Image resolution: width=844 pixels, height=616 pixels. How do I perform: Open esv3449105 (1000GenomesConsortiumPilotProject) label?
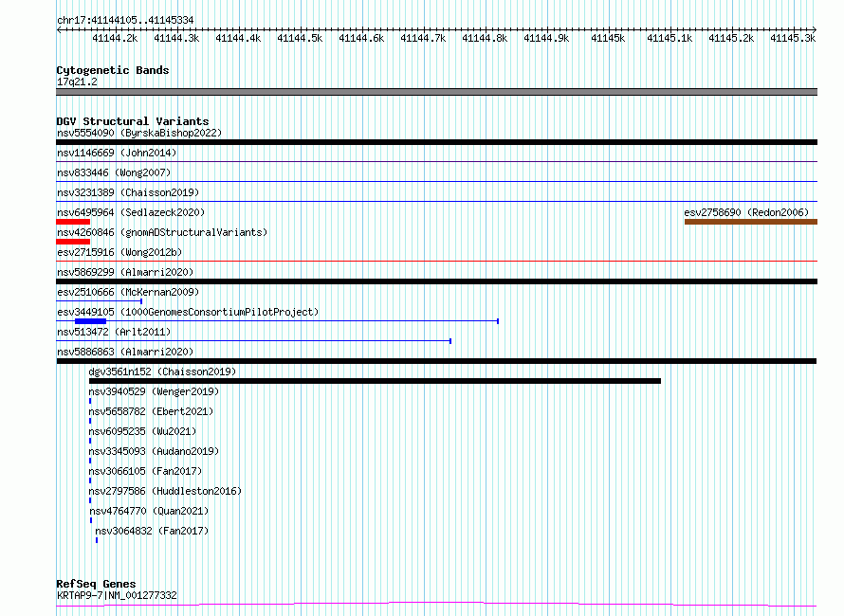188,312
